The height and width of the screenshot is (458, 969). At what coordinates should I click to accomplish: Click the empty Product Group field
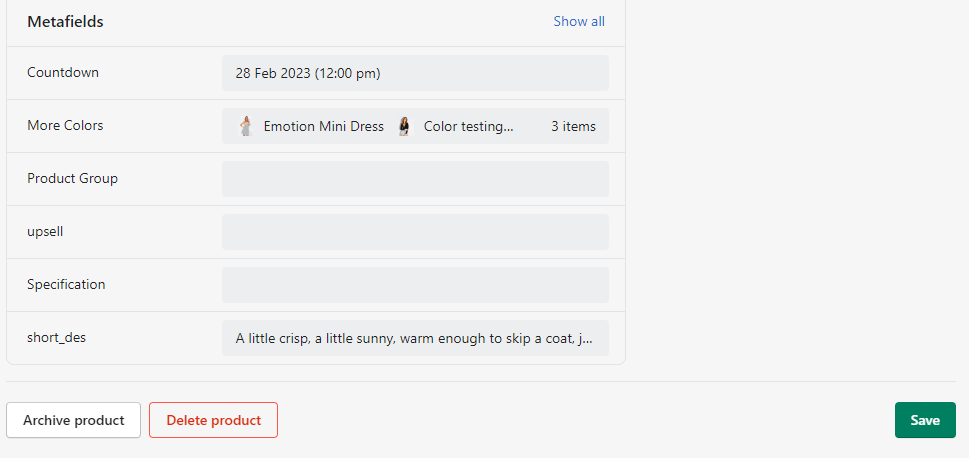(x=415, y=179)
